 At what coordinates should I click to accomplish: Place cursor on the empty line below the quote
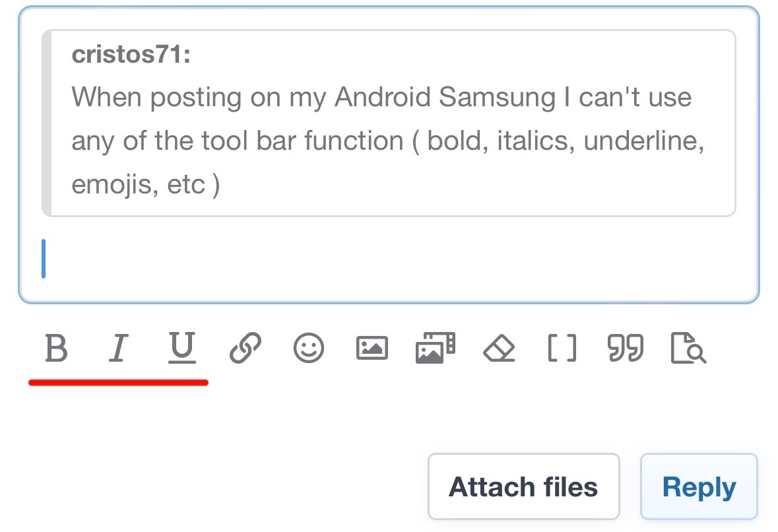330,259
